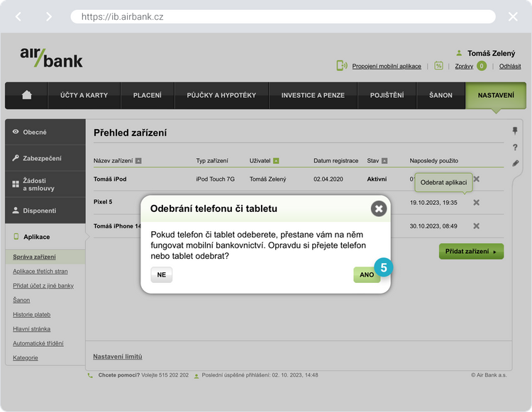Cancel removal with the NE button
The image size is (532, 412).
point(161,274)
